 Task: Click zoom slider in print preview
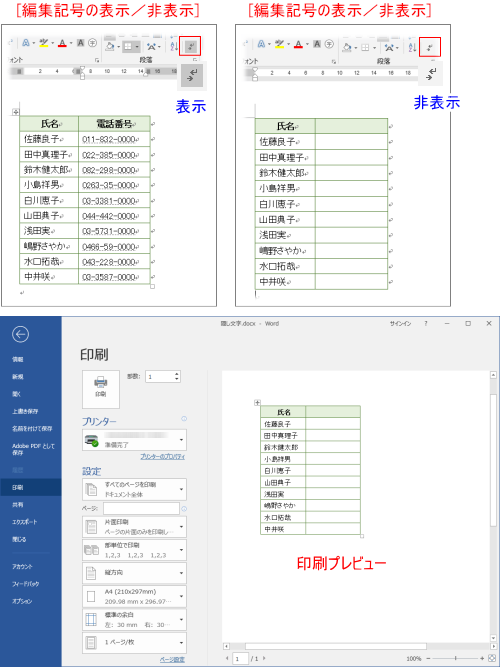tap(456, 658)
